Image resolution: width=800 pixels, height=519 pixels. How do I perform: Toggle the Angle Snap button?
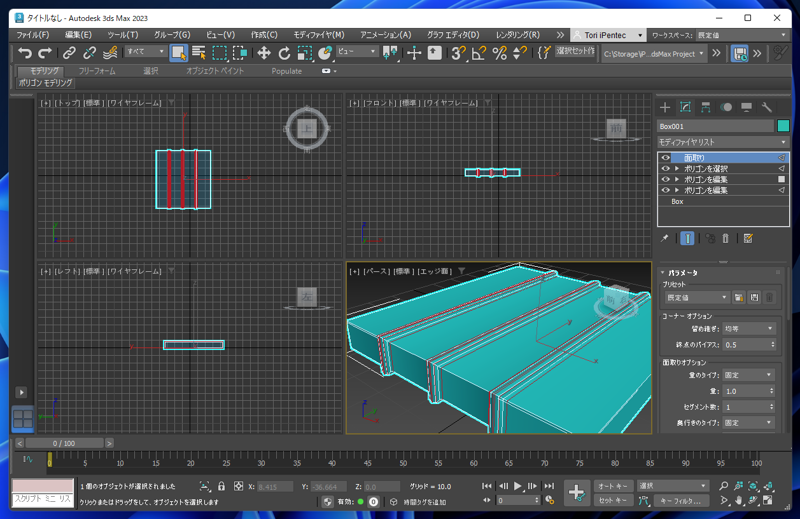click(x=479, y=53)
